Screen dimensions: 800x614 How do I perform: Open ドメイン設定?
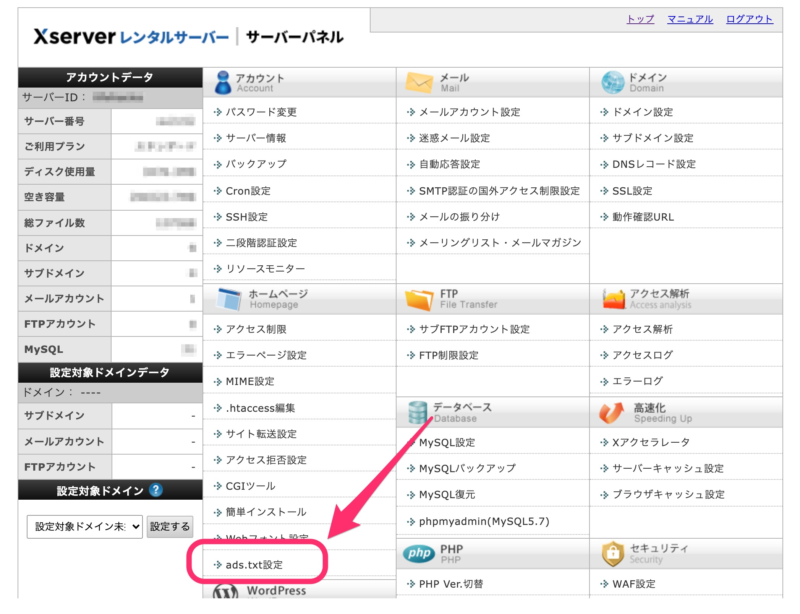tap(642, 112)
